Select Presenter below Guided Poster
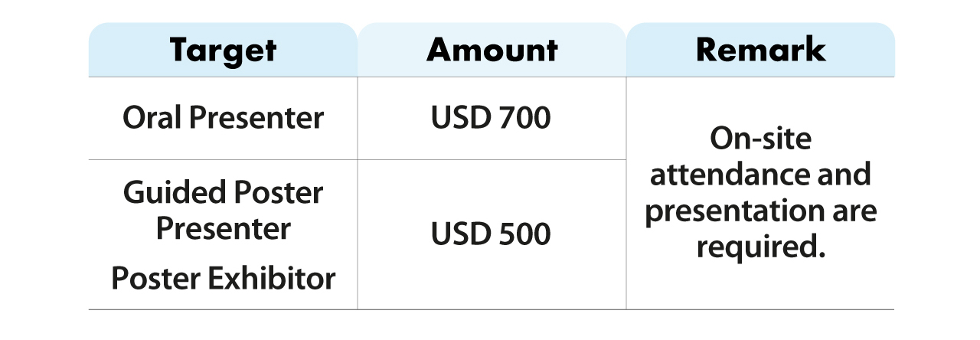This screenshot has width=980, height=340. coord(223,228)
